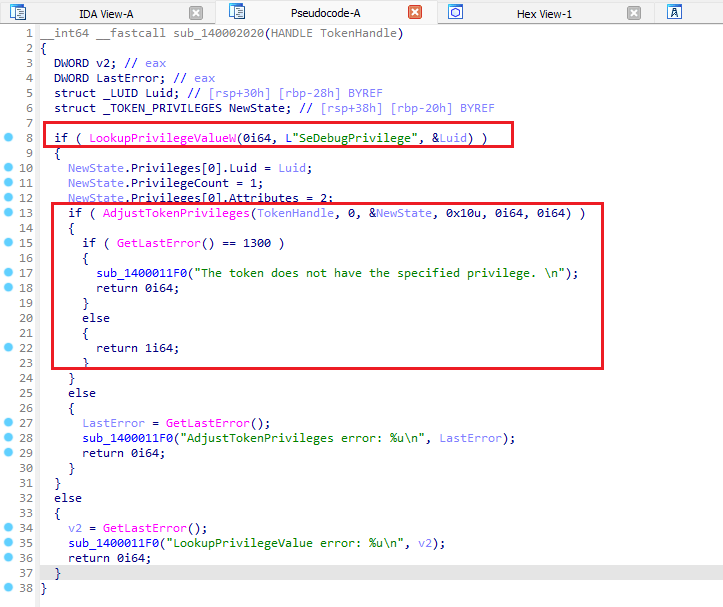723x607 pixels.
Task: Select the TokenHandle parameter in function signature
Action: (358, 33)
